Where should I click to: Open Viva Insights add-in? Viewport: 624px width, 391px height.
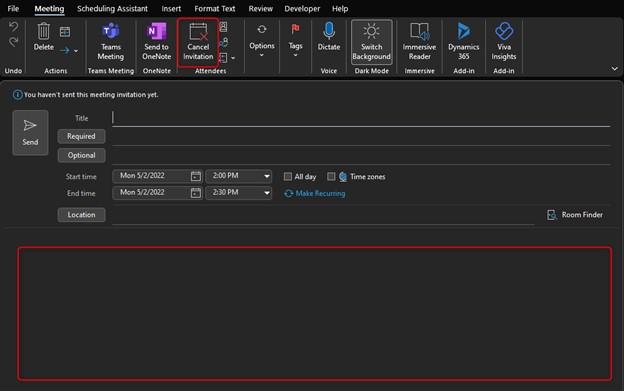(504, 42)
